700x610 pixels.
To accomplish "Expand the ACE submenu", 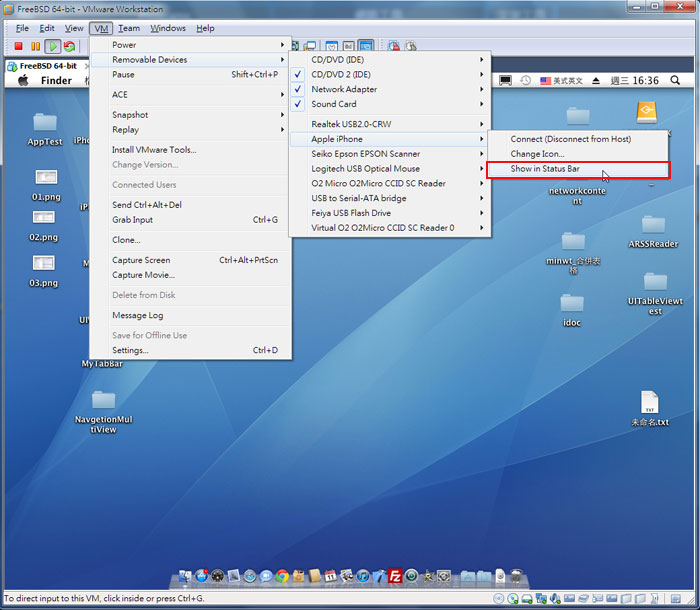I will 191,94.
